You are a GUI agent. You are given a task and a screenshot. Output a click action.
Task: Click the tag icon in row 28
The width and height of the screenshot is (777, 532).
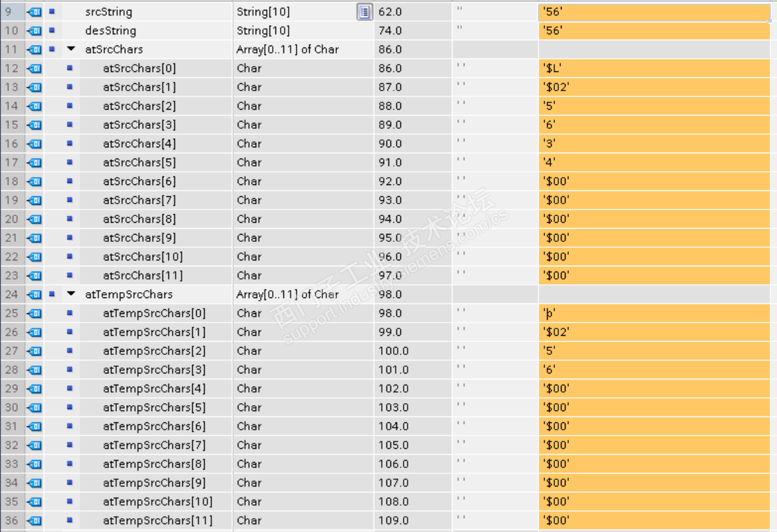(34, 370)
